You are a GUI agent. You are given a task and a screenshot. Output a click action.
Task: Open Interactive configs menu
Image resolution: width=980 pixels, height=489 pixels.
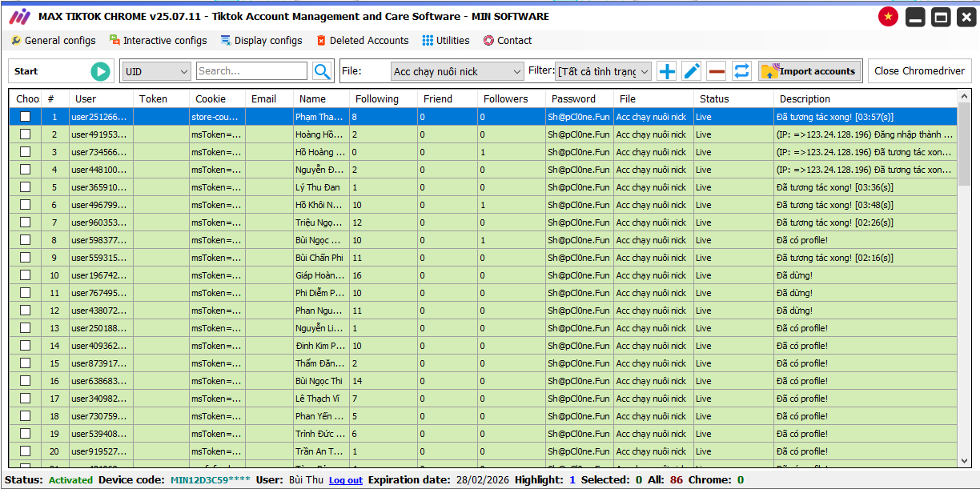tap(158, 41)
